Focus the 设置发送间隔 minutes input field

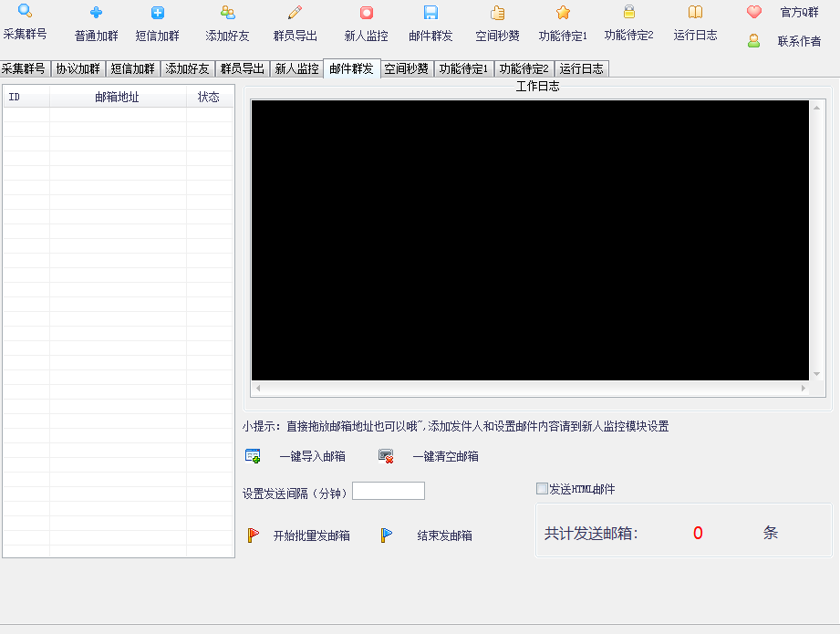389,491
